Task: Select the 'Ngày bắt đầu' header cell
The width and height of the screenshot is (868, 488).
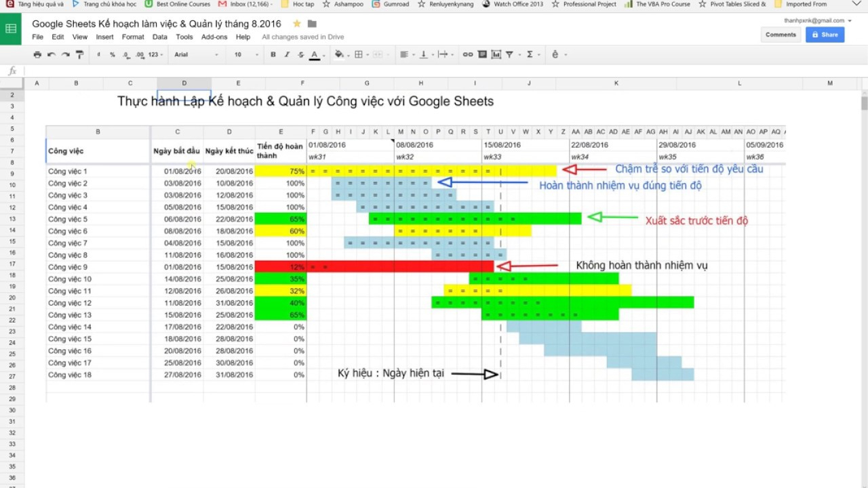Action: pos(177,150)
